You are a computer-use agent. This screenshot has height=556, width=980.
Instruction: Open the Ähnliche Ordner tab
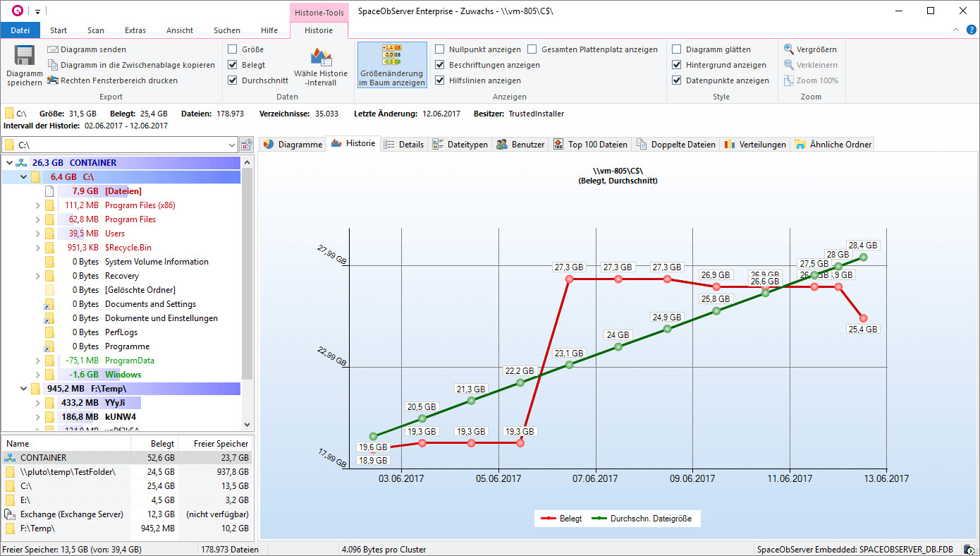click(x=833, y=145)
